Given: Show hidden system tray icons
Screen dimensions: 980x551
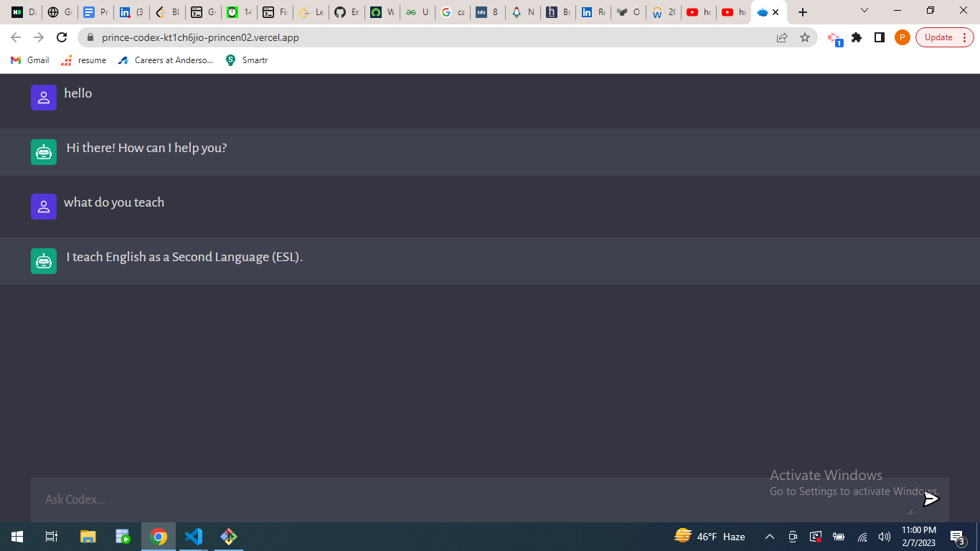Looking at the screenshot, I should click(770, 537).
